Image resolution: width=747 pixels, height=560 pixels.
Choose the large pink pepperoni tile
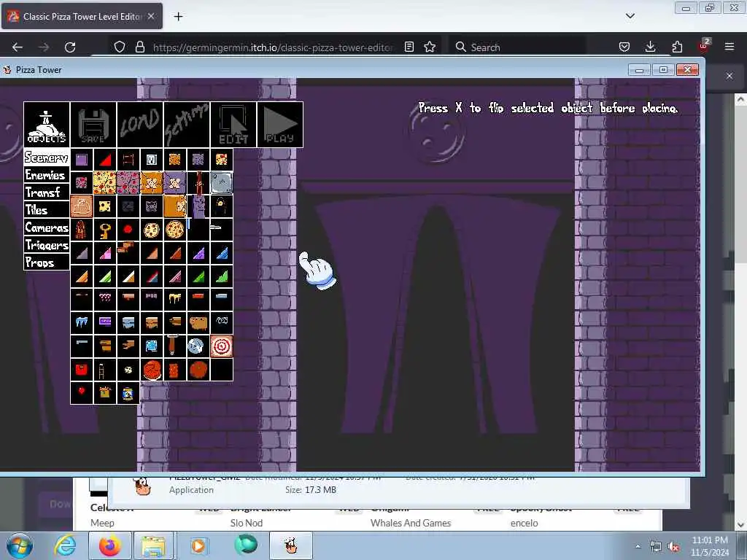(128, 183)
